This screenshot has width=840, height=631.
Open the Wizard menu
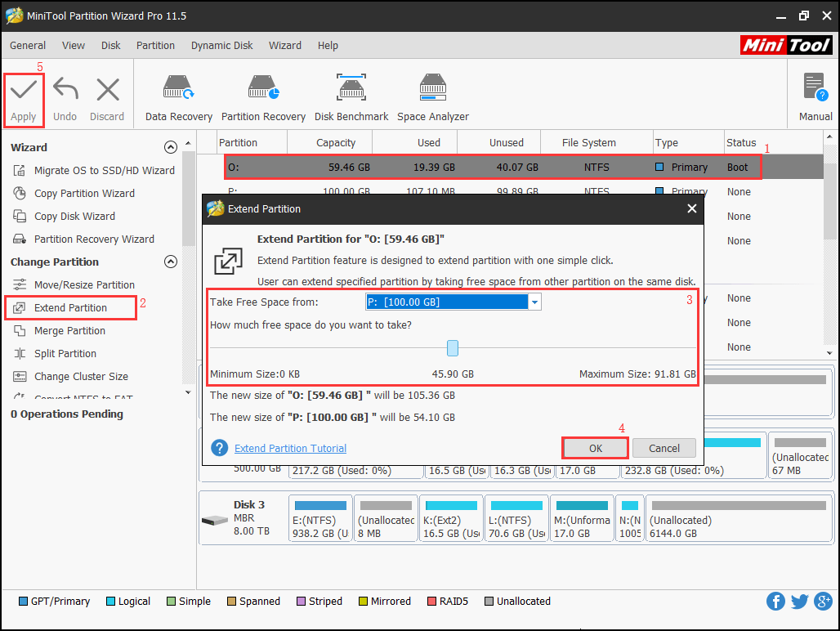[285, 46]
